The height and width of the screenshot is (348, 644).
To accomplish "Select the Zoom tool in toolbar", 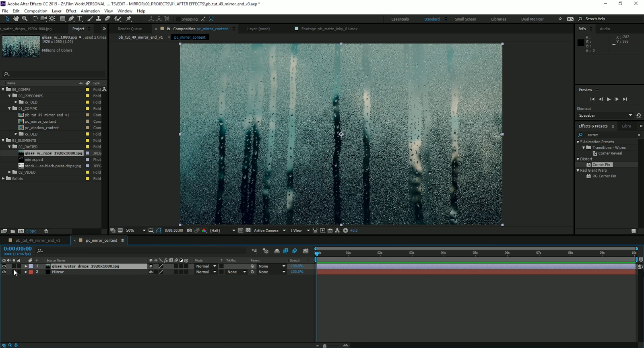I will click(x=25, y=19).
